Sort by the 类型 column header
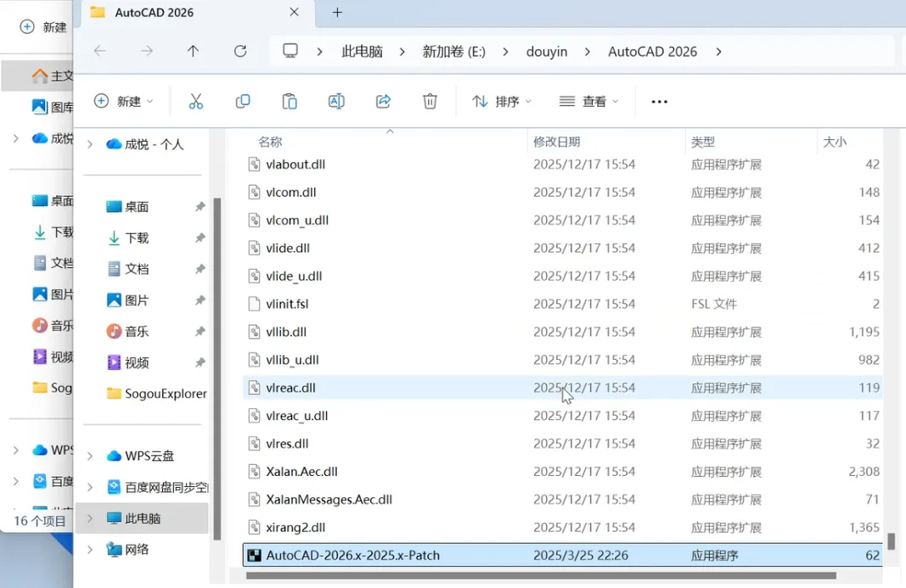 (703, 142)
